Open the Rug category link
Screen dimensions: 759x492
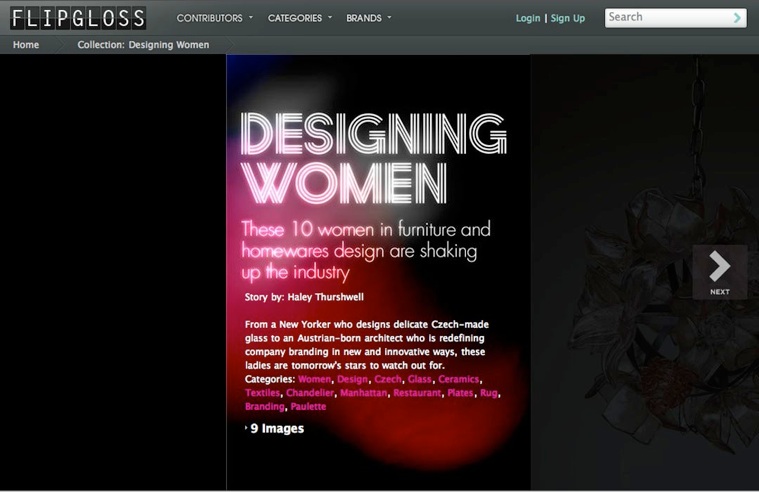[488, 393]
